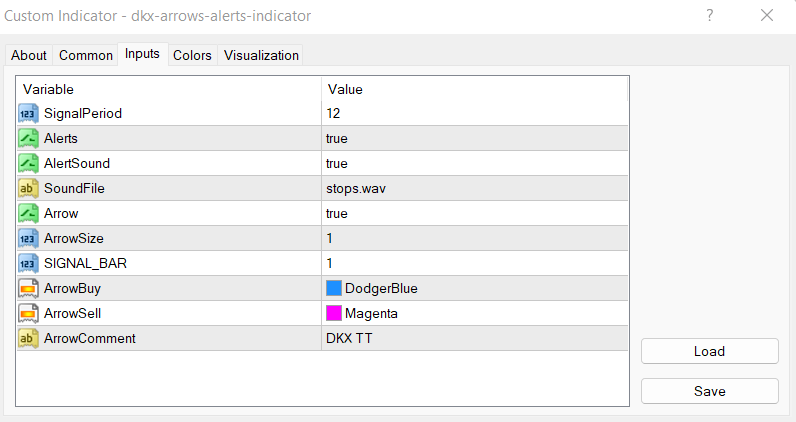Click the string icon beside ArrowComment
Image resolution: width=796 pixels, height=422 pixels.
[x=28, y=338]
